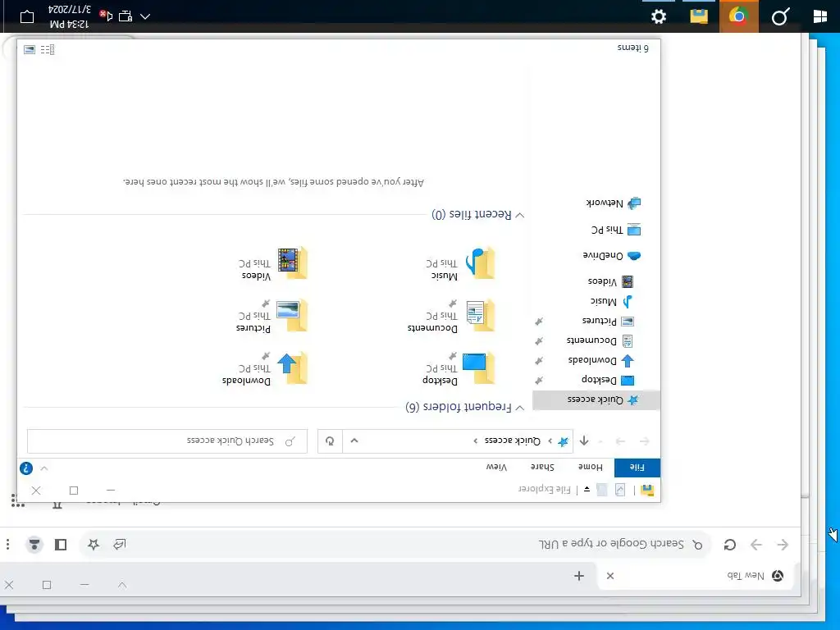Screen dimensions: 840x630
Task: Open Settings gear on the taskbar
Action: 659,16
